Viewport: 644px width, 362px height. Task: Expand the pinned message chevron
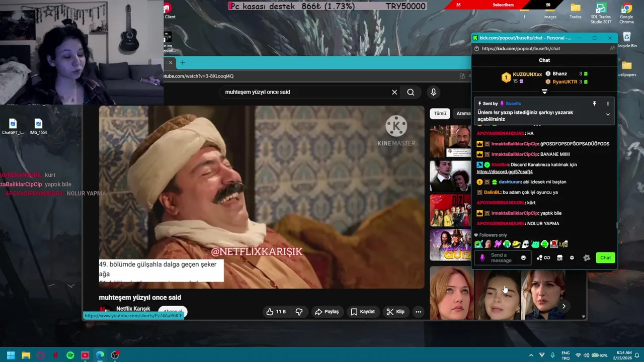[x=608, y=115]
